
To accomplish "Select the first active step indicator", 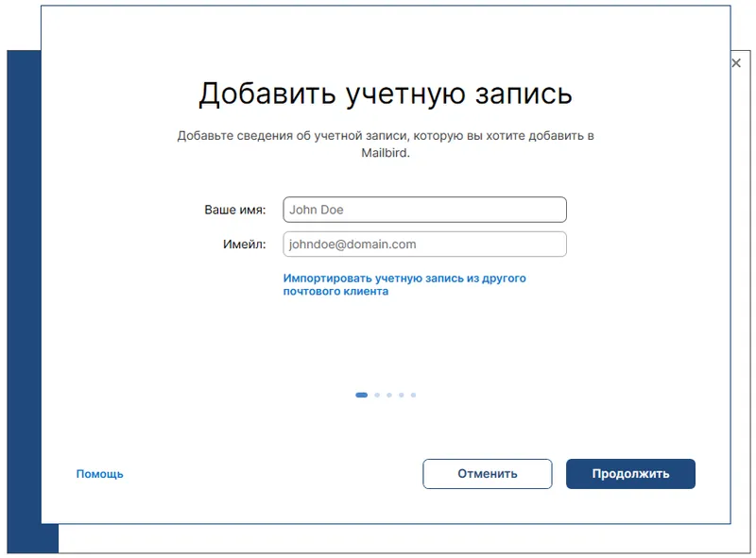I will pos(362,395).
